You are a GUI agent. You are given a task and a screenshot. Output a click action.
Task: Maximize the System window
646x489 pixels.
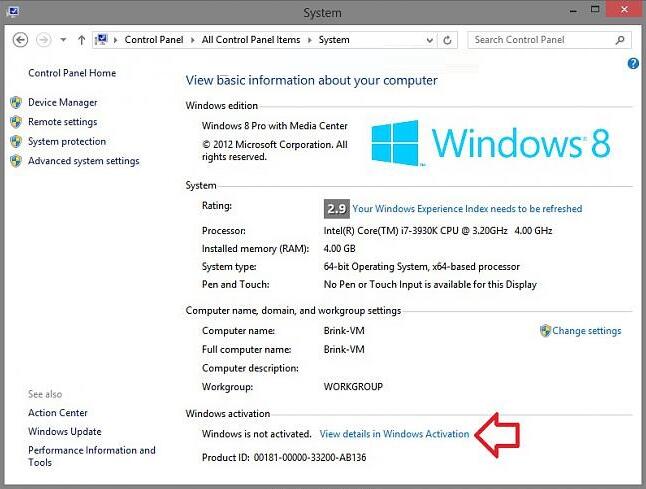[595, 9]
